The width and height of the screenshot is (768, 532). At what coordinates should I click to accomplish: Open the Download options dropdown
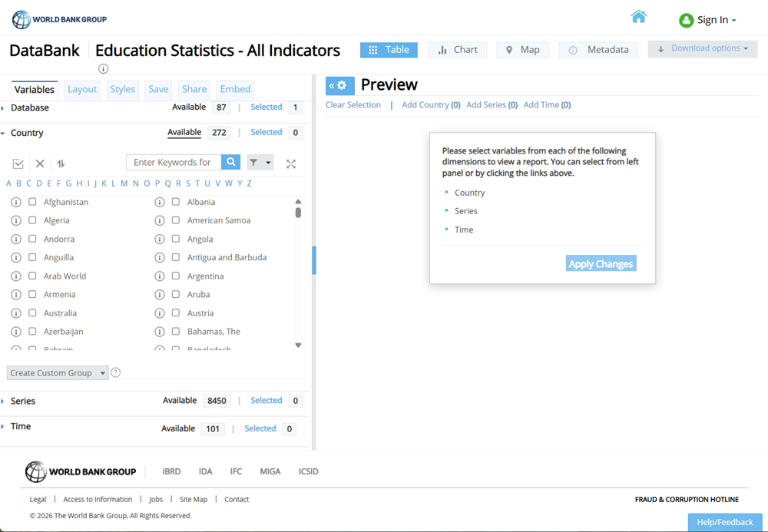703,49
